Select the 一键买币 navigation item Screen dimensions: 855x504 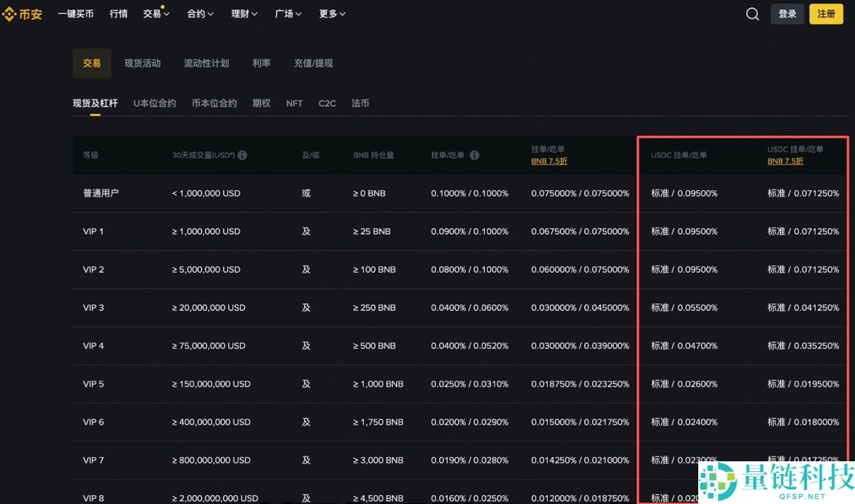click(x=76, y=14)
